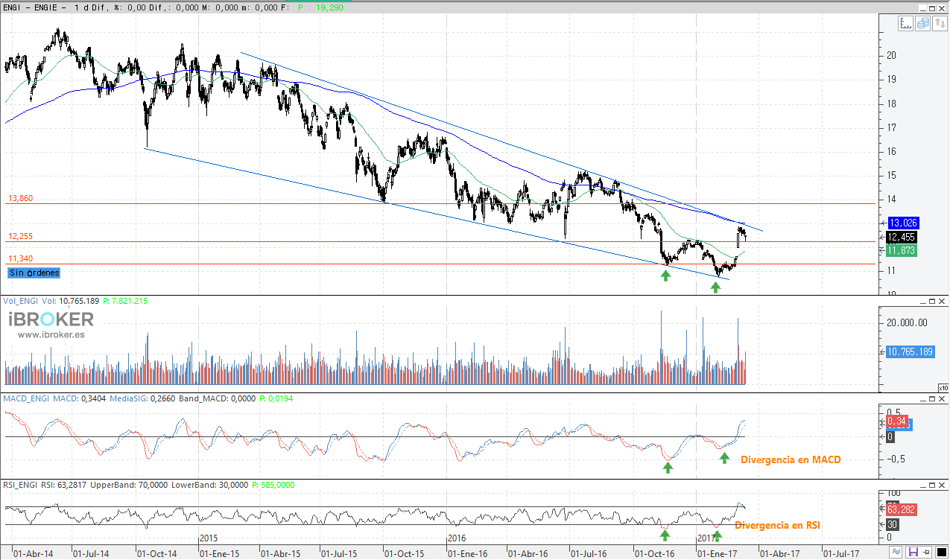
Task: Maximize the MACD indicator panel
Action: point(931,399)
